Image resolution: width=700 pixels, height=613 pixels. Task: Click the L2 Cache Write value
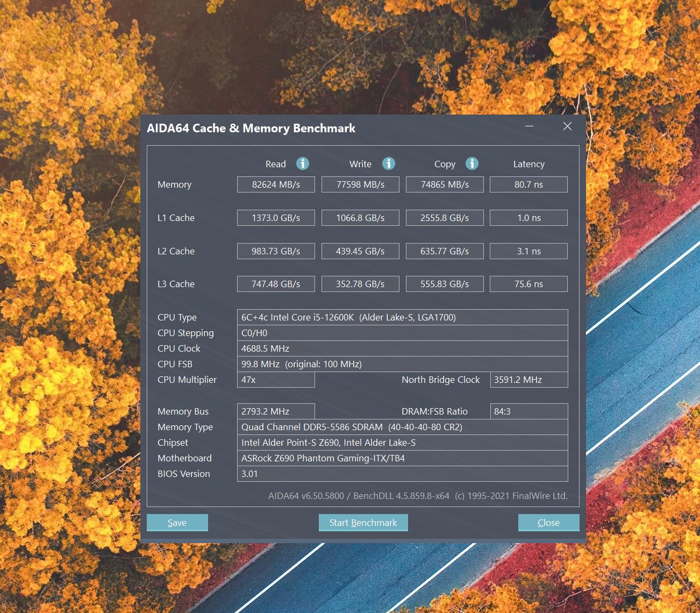[x=360, y=251]
